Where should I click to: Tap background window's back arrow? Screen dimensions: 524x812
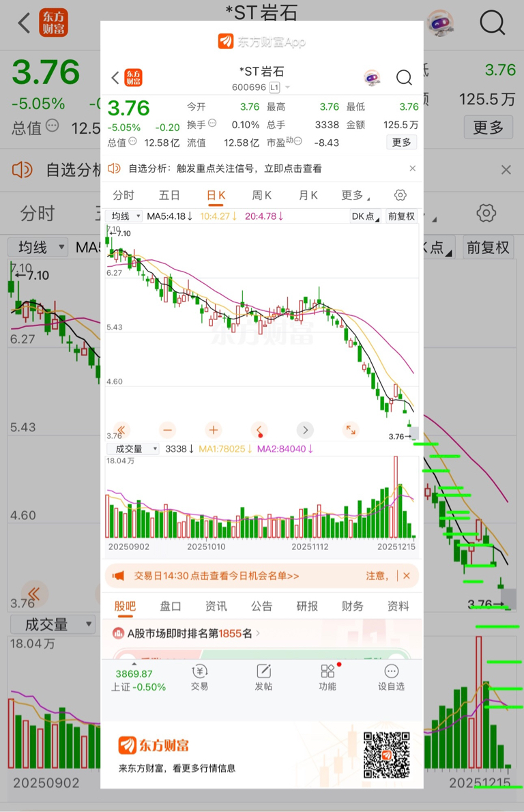pos(24,23)
